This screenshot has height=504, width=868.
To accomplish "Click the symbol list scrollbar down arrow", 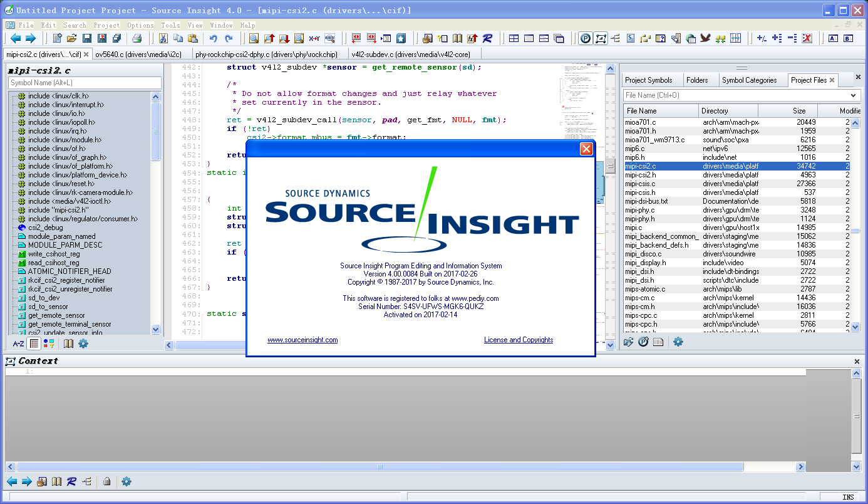I will click(156, 329).
